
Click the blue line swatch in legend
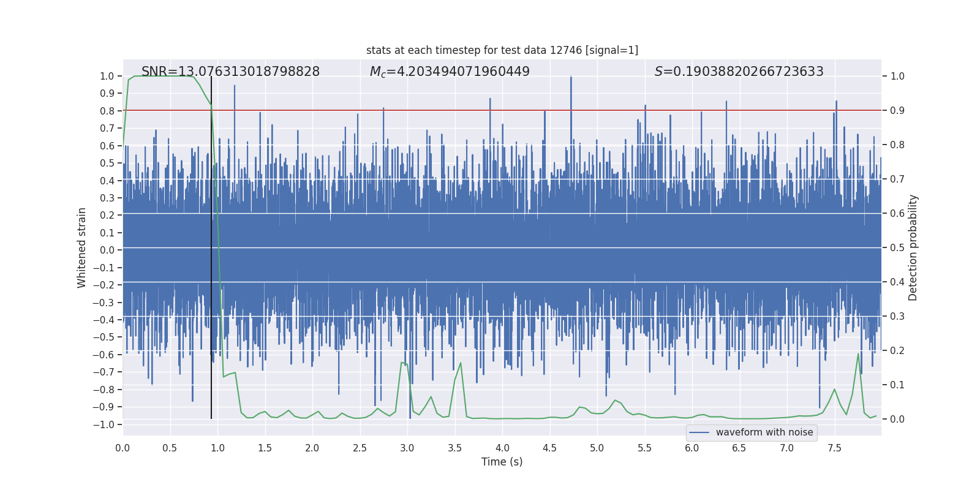699,432
